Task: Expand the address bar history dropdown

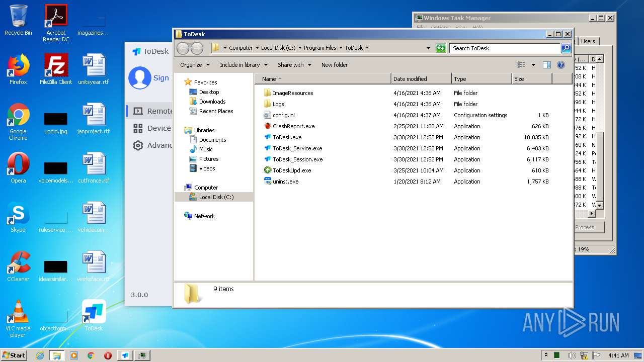Action: [428, 48]
